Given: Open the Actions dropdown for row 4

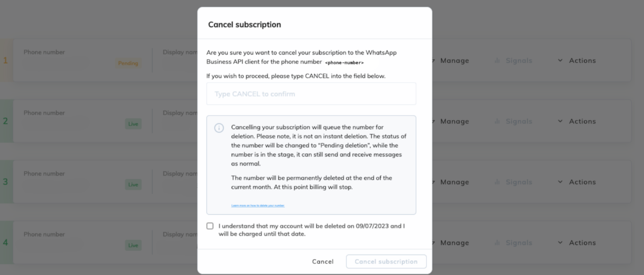Looking at the screenshot, I should pyautogui.click(x=577, y=243).
